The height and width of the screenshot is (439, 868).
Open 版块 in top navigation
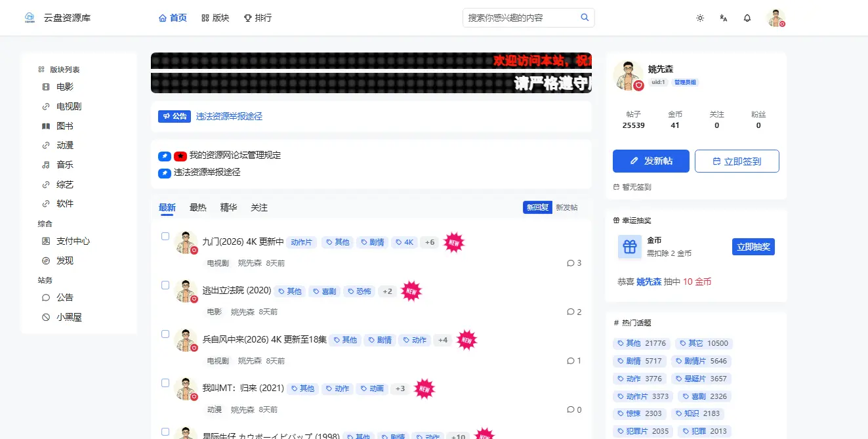pos(215,18)
